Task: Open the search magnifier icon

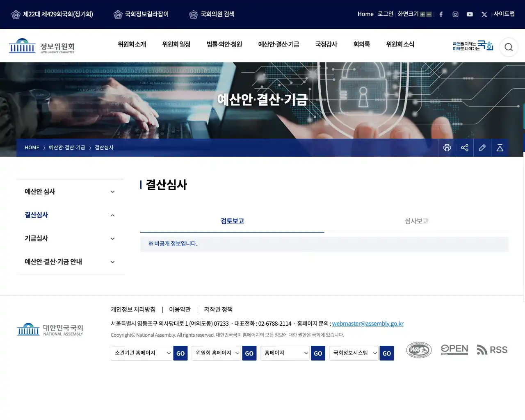Action: click(509, 47)
